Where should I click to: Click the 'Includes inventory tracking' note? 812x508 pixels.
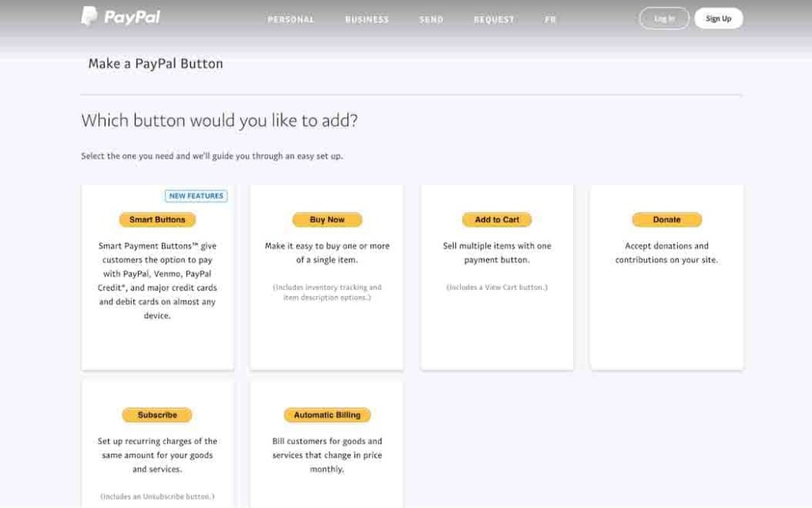click(327, 292)
